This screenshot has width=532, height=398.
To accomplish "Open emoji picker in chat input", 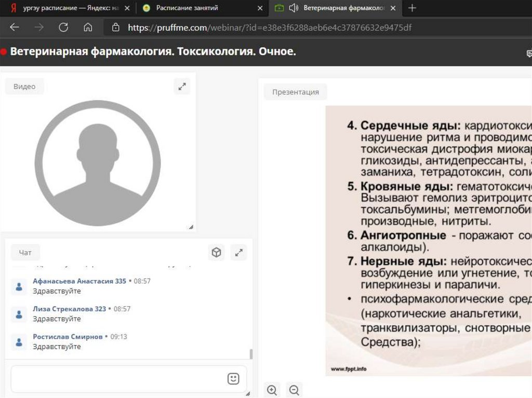I will [x=233, y=379].
